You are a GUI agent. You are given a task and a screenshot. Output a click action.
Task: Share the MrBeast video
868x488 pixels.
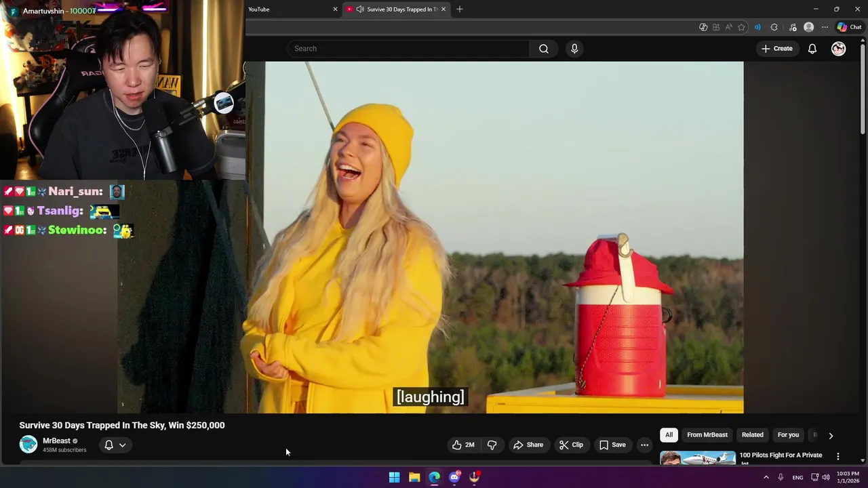[528, 445]
